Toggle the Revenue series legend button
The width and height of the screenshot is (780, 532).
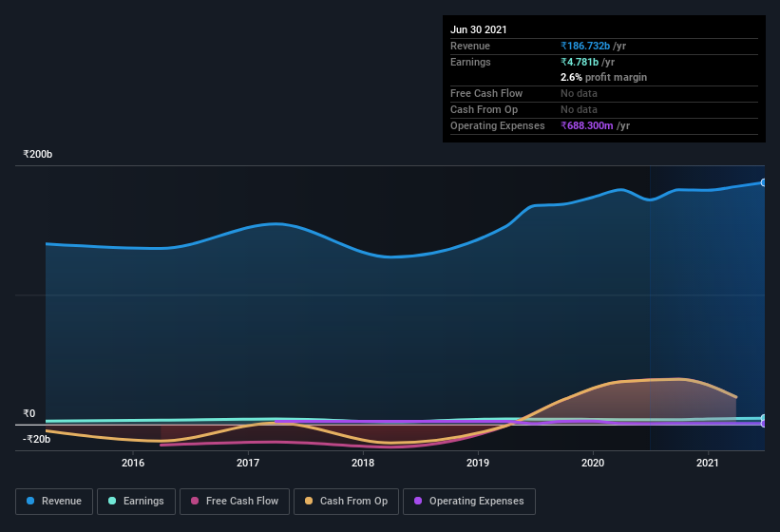tap(54, 502)
